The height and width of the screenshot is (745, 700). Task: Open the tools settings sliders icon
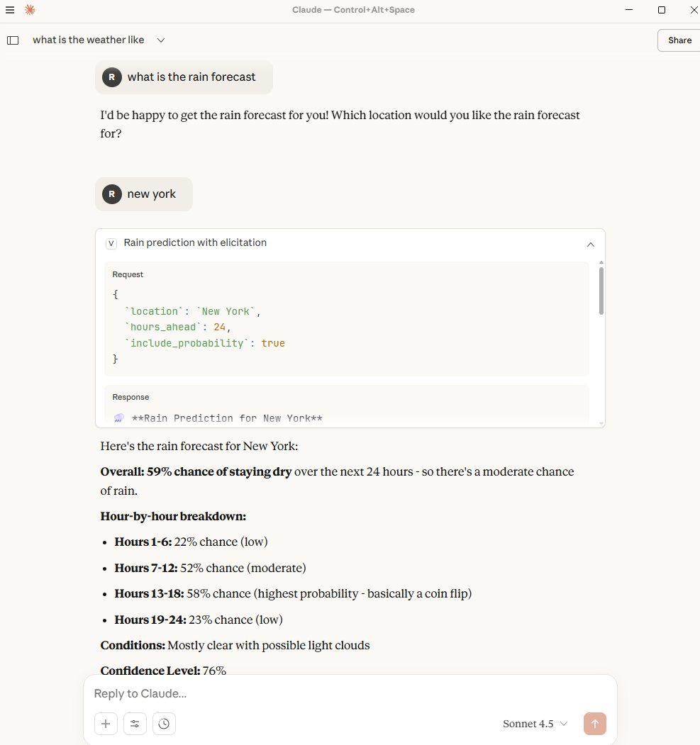click(135, 724)
